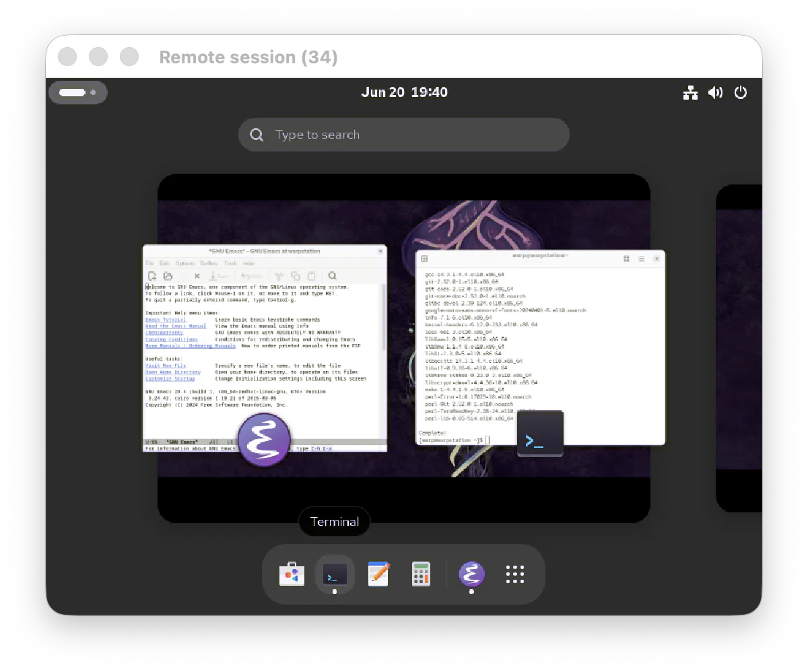Open the Emacs File menu
This screenshot has height=672, width=808.
click(x=149, y=263)
